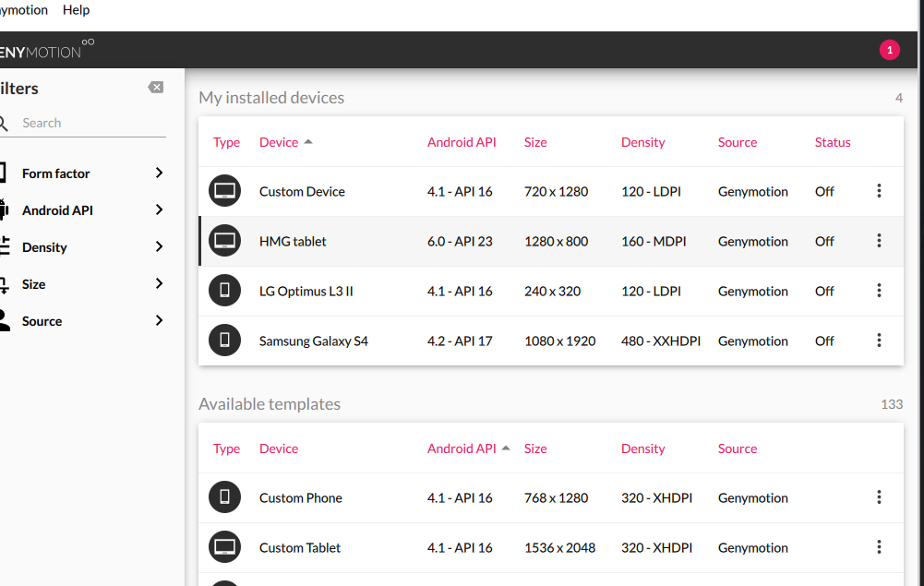Sort installed devices by Density
The width and height of the screenshot is (924, 586).
[x=642, y=142]
